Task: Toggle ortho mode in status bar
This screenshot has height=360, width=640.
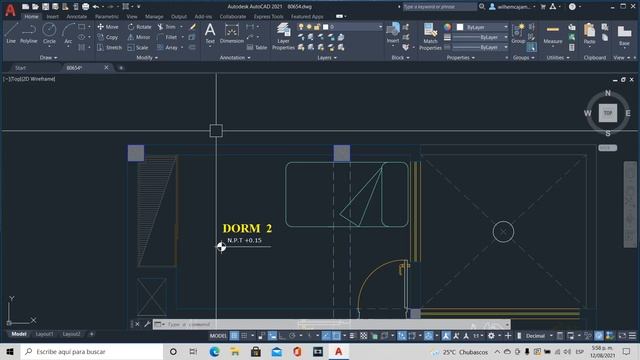Action: pyautogui.click(x=282, y=336)
